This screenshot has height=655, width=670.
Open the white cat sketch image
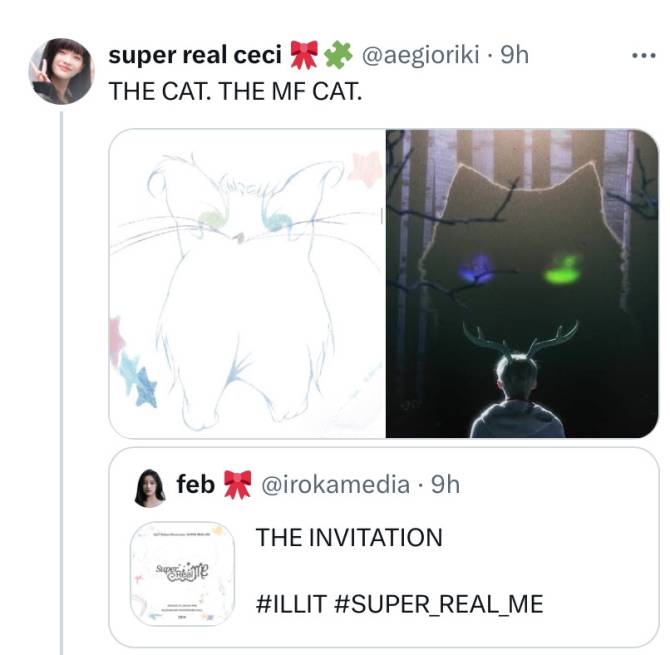click(247, 283)
